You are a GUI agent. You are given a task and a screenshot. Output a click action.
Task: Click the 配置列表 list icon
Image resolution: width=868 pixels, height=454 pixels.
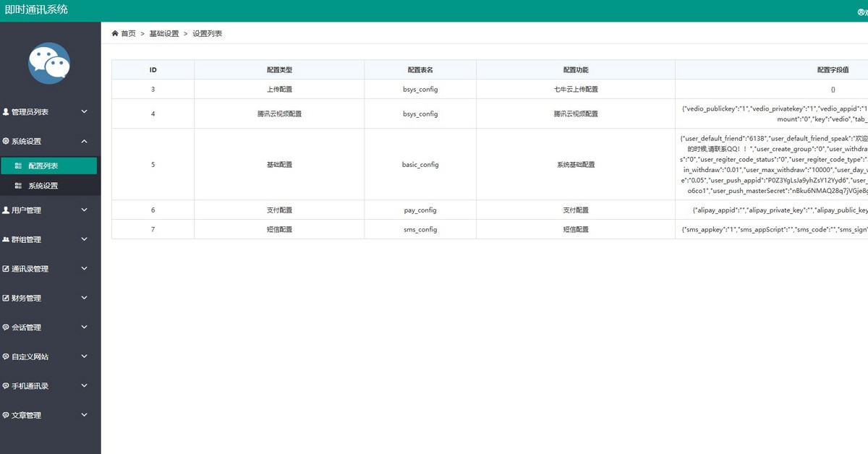pyautogui.click(x=19, y=166)
